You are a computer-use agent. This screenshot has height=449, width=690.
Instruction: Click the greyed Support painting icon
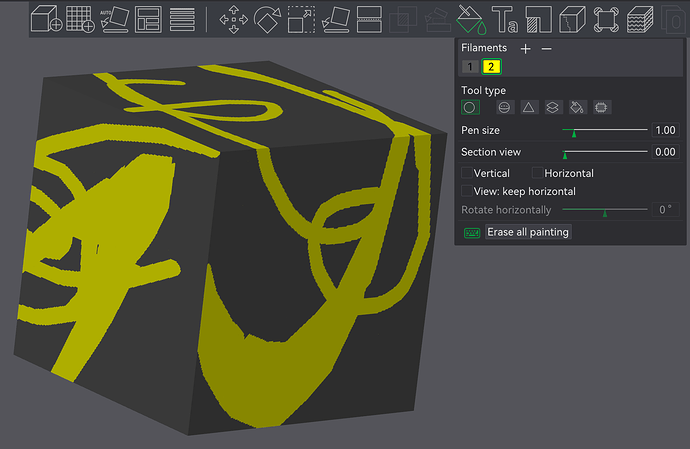(437, 19)
